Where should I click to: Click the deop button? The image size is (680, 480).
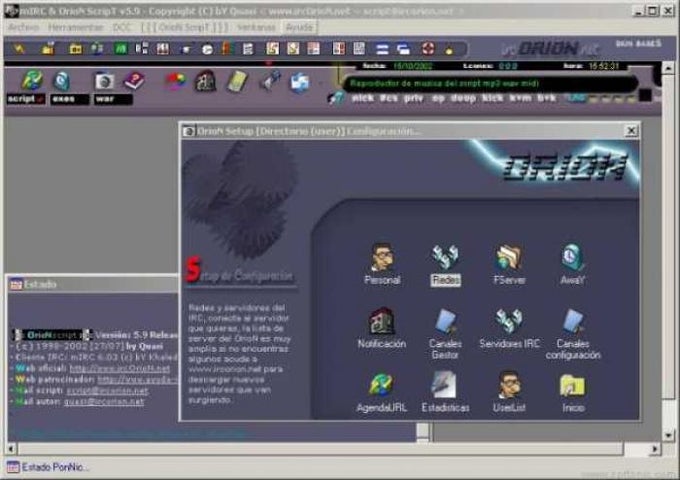[x=463, y=98]
